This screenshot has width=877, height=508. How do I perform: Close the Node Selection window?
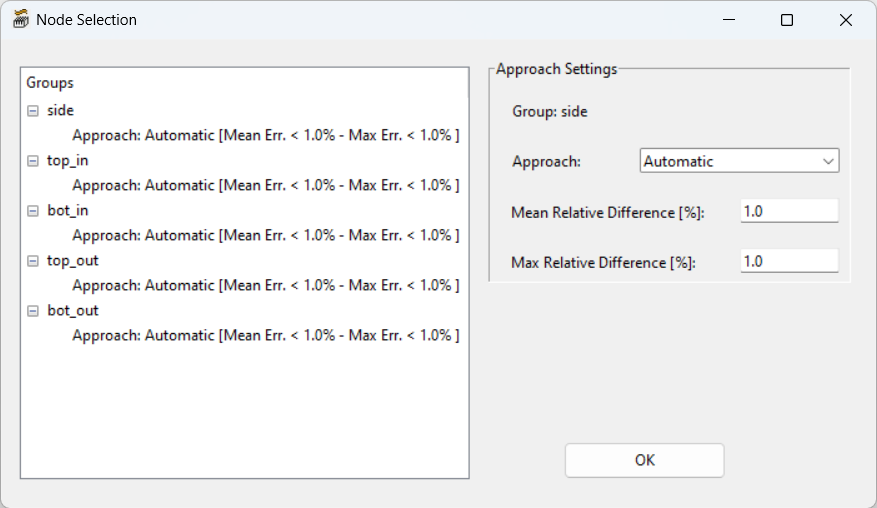point(846,20)
